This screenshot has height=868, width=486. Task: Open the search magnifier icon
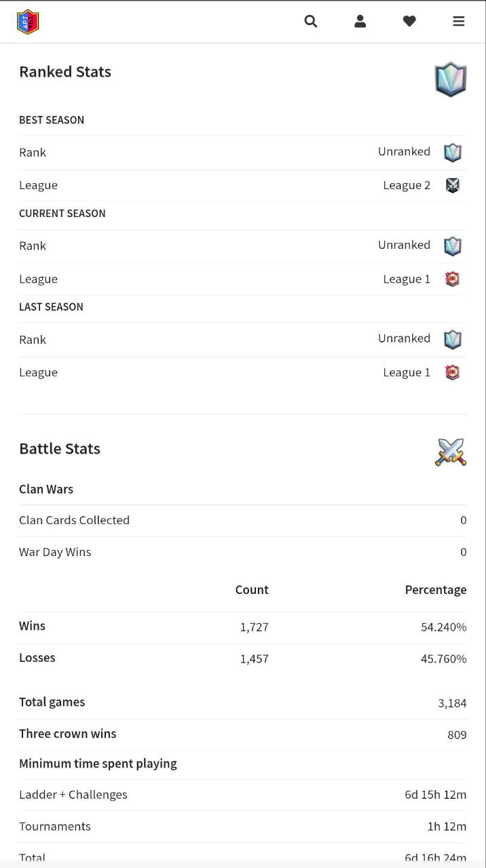(x=311, y=22)
